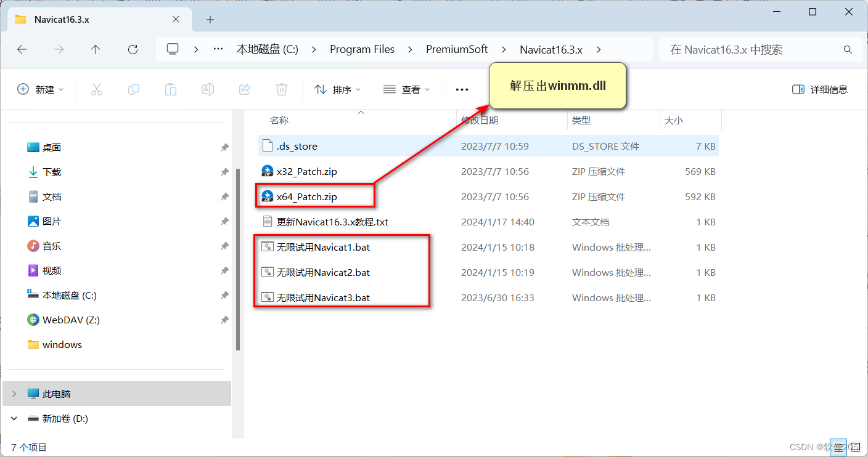Open 下载 in the sidebar
Image resolution: width=868 pixels, height=457 pixels.
pyautogui.click(x=52, y=172)
